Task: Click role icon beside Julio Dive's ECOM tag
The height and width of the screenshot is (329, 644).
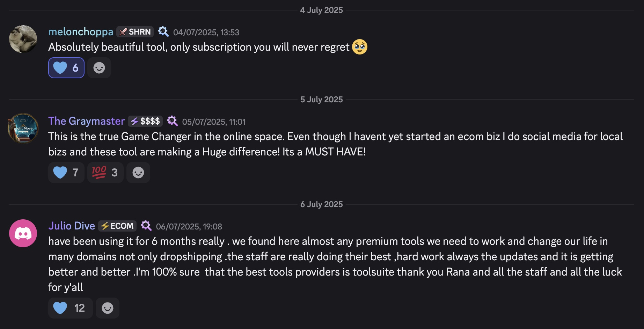Action: click(x=146, y=226)
